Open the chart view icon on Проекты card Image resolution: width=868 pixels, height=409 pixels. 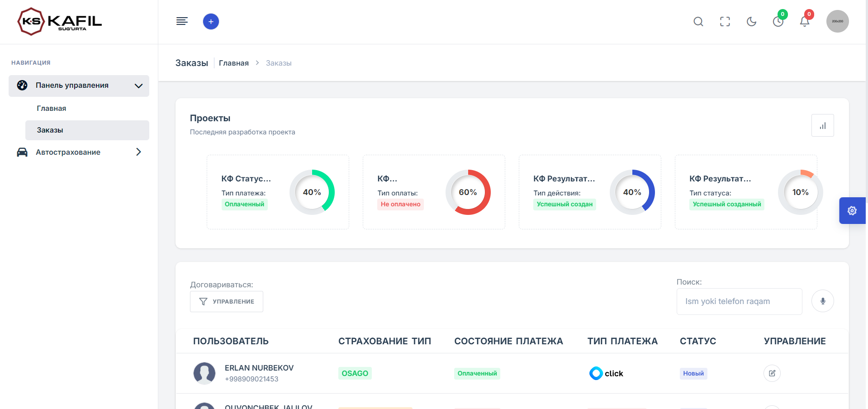(x=823, y=125)
